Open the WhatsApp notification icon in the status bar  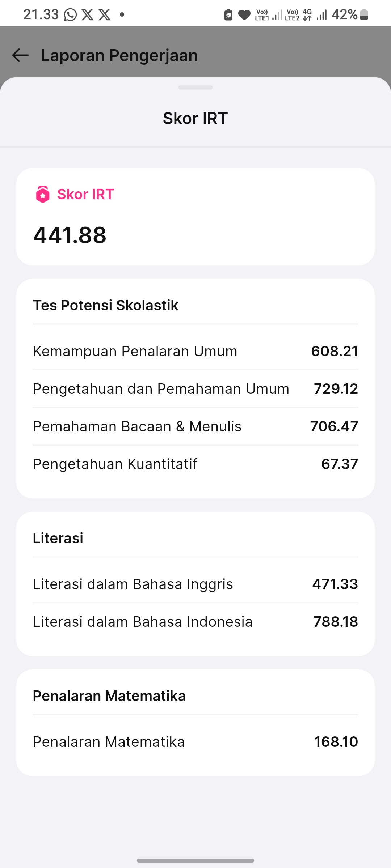pos(70,15)
